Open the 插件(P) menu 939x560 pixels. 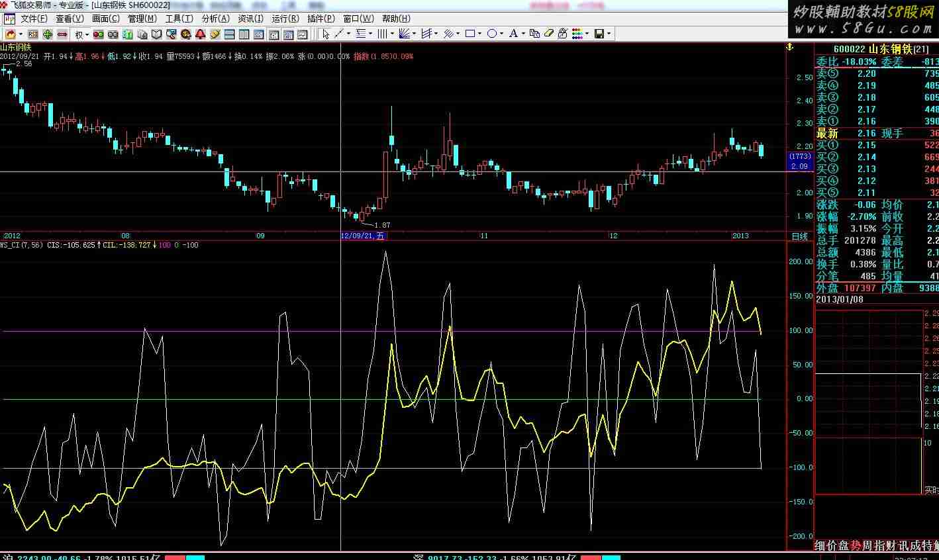tap(321, 19)
